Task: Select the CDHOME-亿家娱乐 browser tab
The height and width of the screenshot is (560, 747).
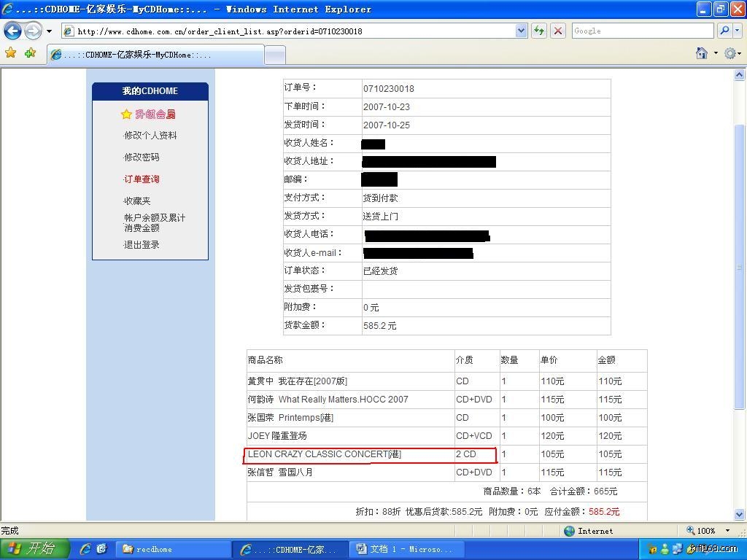Action: pyautogui.click(x=153, y=55)
